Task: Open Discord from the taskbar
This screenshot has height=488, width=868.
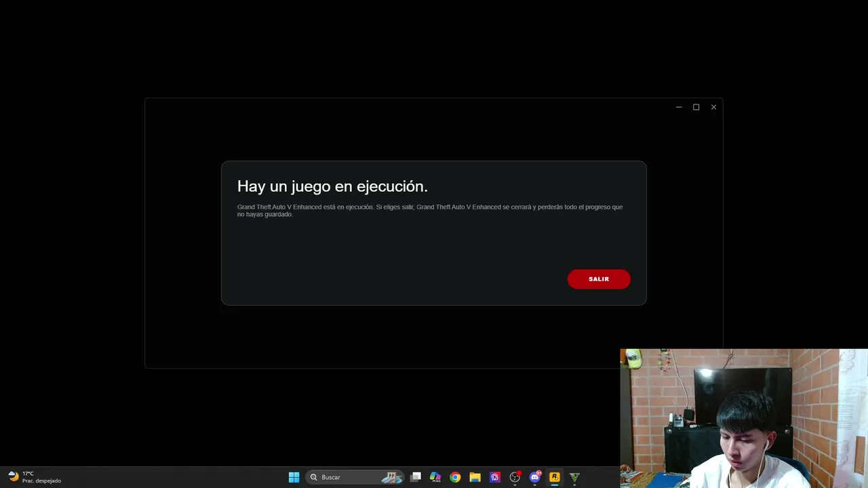Action: point(535,477)
